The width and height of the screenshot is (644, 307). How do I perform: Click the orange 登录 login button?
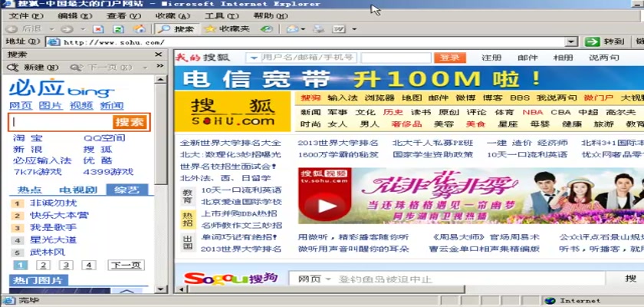click(x=450, y=58)
